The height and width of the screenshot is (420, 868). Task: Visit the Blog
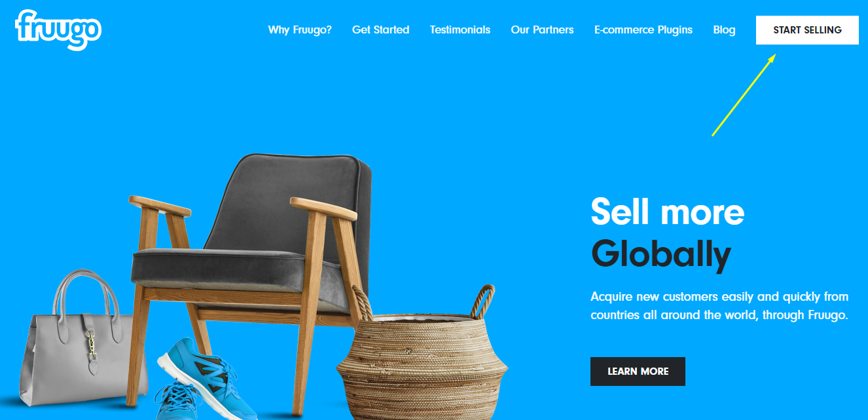[x=724, y=29]
